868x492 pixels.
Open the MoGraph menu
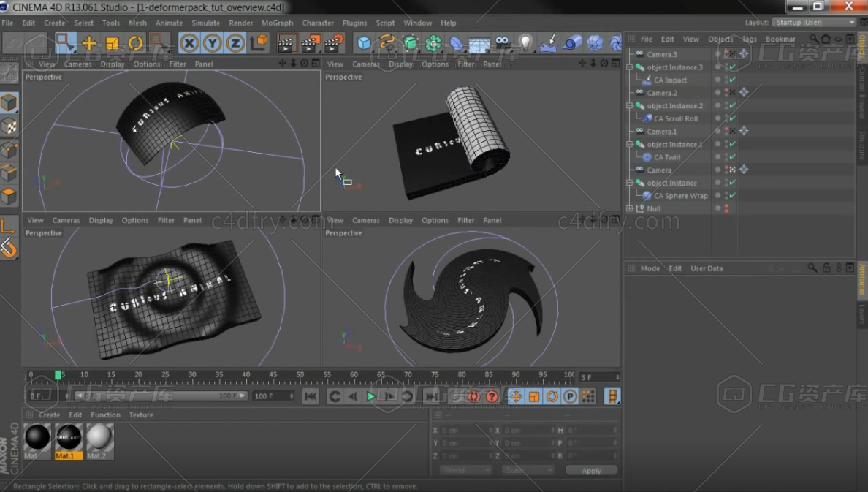[278, 23]
